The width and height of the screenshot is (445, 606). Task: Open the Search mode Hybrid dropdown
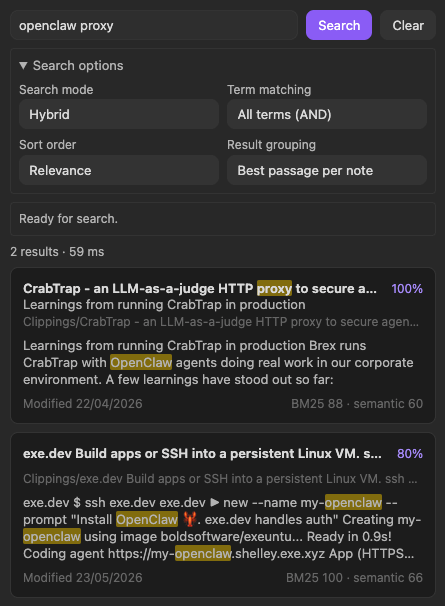[x=119, y=114]
